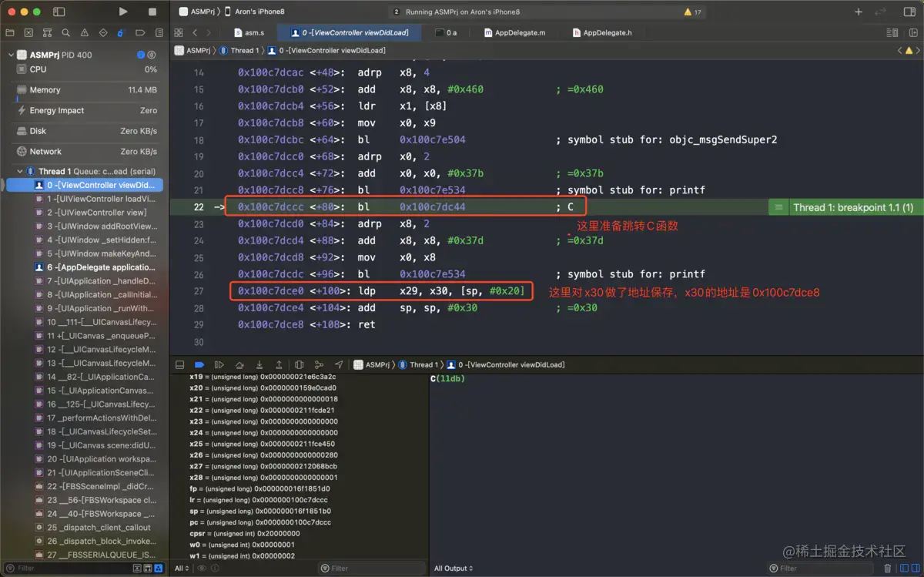924x577 pixels.
Task: Open the All variables scope dropdown
Action: point(182,569)
